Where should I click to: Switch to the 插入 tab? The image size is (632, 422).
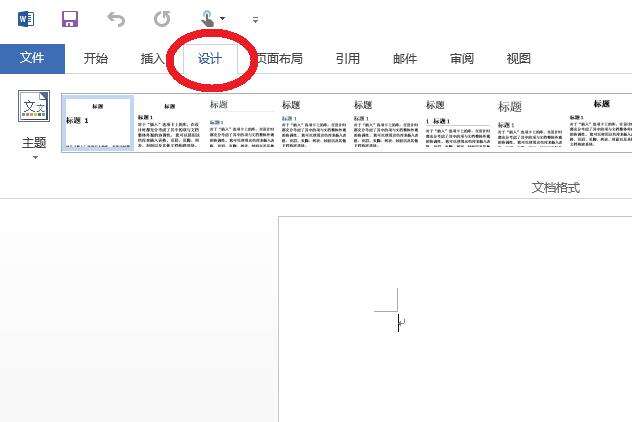point(152,58)
